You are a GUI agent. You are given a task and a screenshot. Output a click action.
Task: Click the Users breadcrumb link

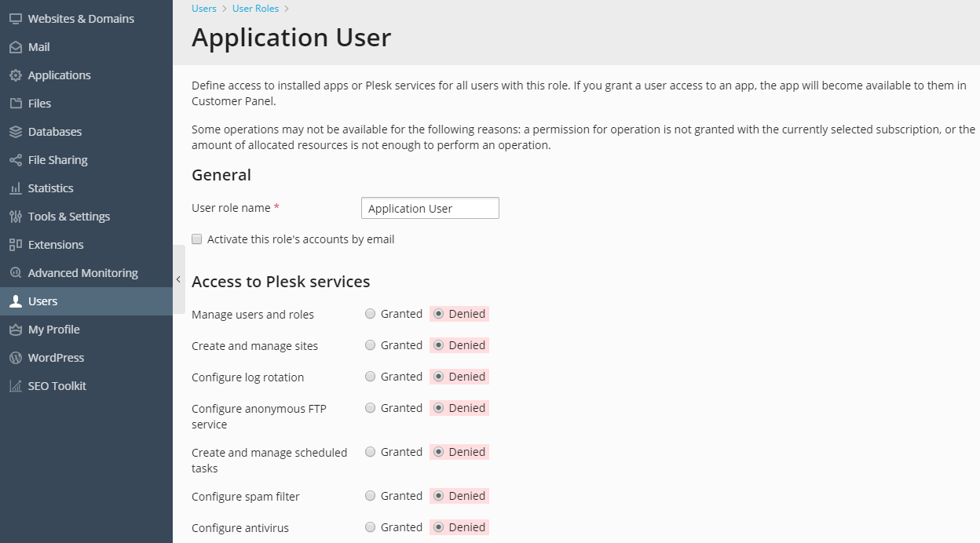coord(203,9)
